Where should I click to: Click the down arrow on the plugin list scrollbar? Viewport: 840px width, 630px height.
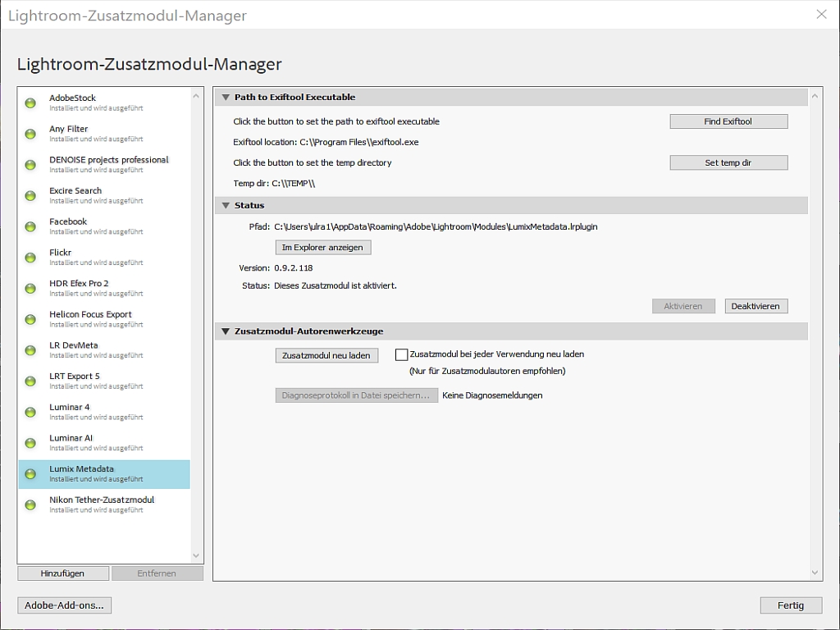pyautogui.click(x=196, y=556)
